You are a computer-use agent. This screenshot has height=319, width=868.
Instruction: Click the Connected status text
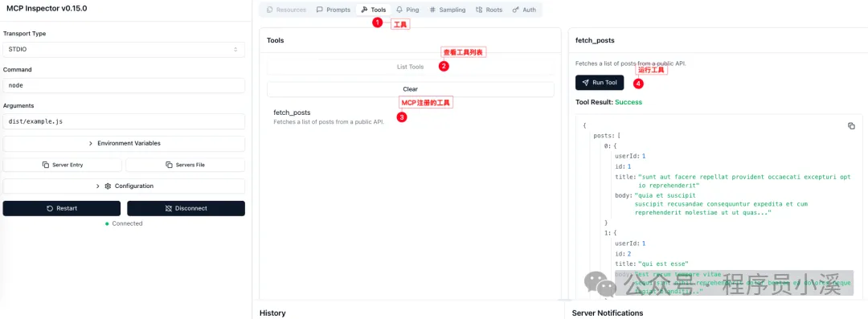point(127,223)
